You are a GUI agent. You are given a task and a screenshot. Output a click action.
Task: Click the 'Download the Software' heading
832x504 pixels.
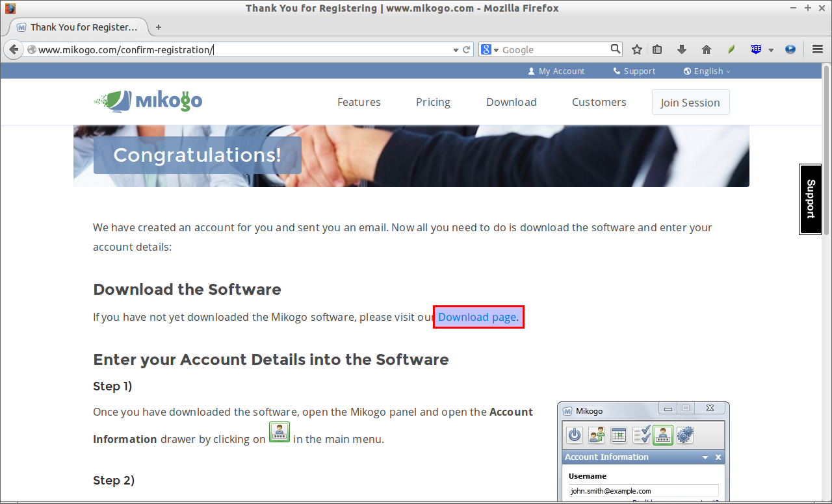pyautogui.click(x=187, y=289)
